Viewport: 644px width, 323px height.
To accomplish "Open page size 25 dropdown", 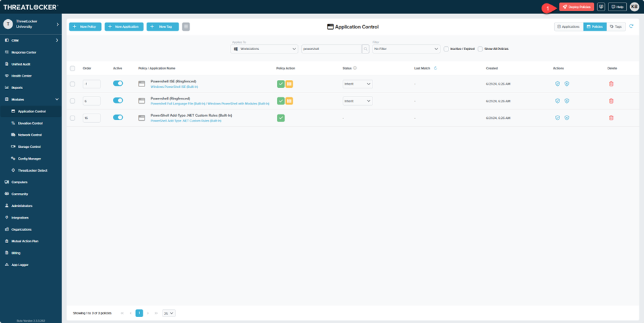I will click(169, 313).
